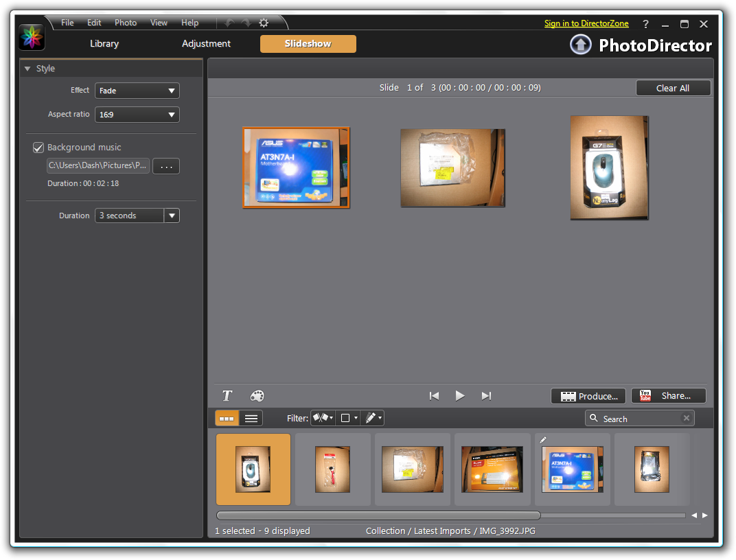
Task: Select the optical drive in plastic slide
Action: (452, 168)
